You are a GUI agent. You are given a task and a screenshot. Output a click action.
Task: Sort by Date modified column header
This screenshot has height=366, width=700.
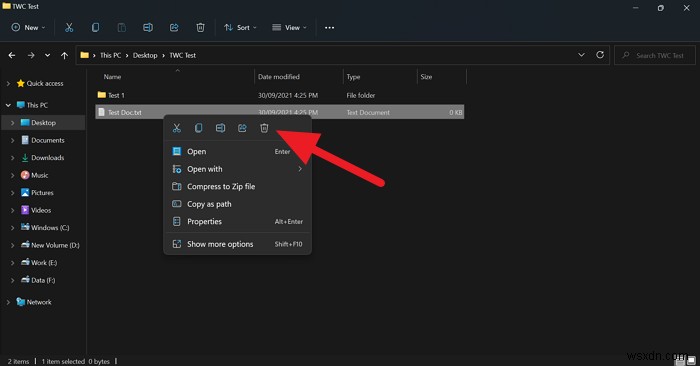279,77
